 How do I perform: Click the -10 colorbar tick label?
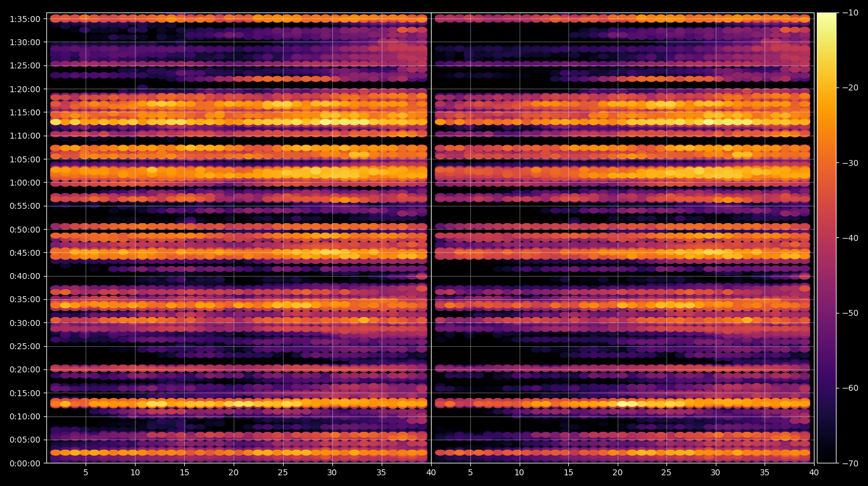851,12
